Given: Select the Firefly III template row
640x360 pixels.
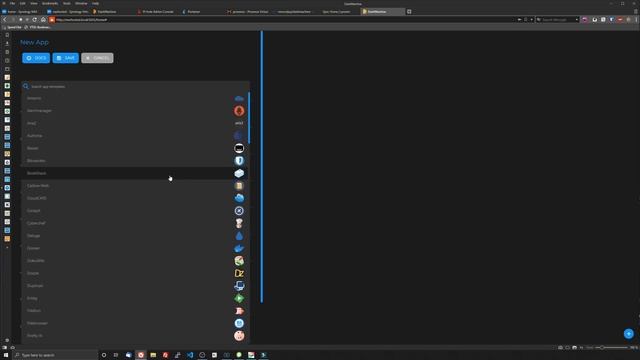Looking at the screenshot, I should coord(134,336).
